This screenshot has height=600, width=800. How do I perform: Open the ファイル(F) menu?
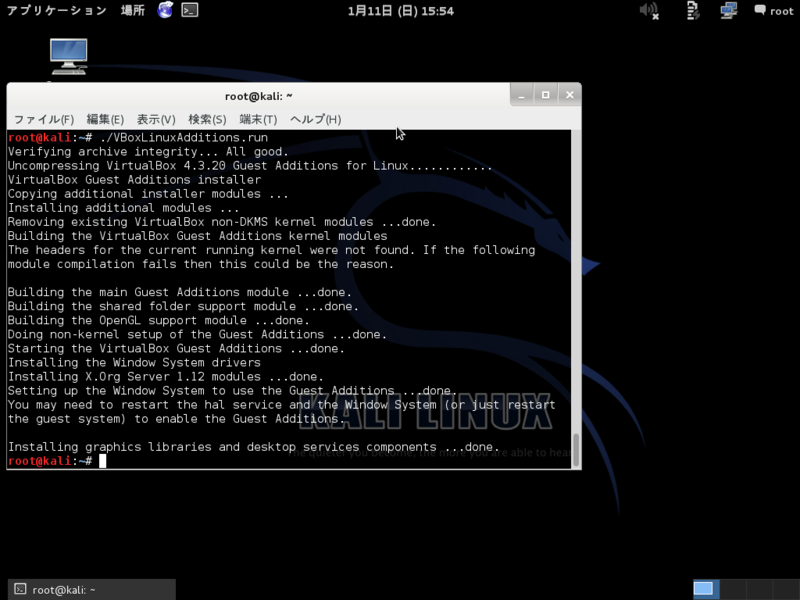point(44,119)
